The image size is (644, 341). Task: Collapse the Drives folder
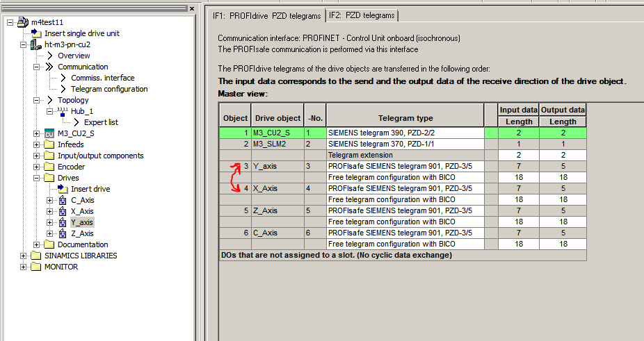pos(37,178)
